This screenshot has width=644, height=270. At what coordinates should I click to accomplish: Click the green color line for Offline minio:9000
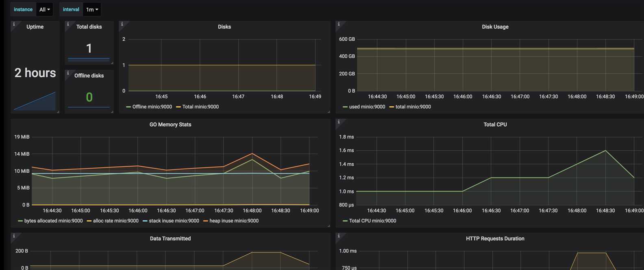click(128, 107)
